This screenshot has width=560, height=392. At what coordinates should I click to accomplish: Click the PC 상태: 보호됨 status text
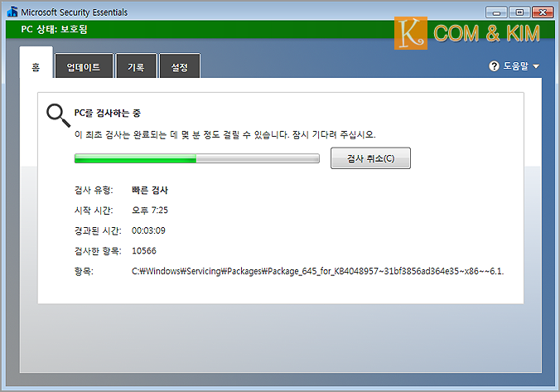coord(54,29)
